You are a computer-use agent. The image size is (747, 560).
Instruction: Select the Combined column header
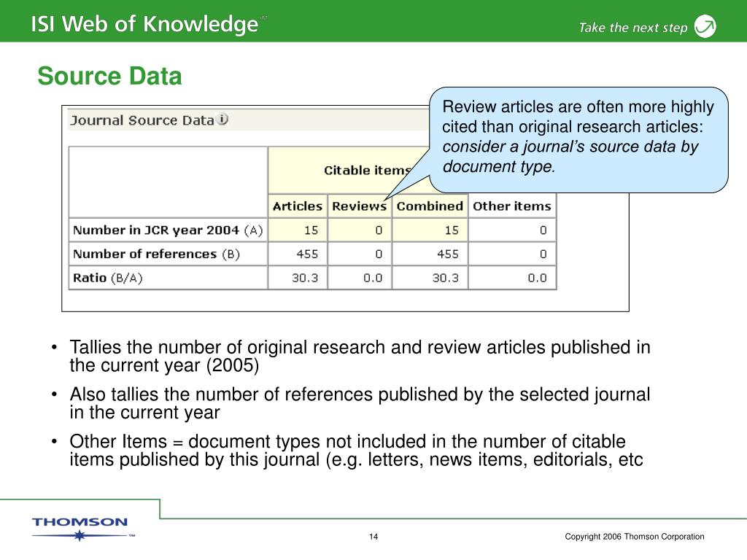430,206
